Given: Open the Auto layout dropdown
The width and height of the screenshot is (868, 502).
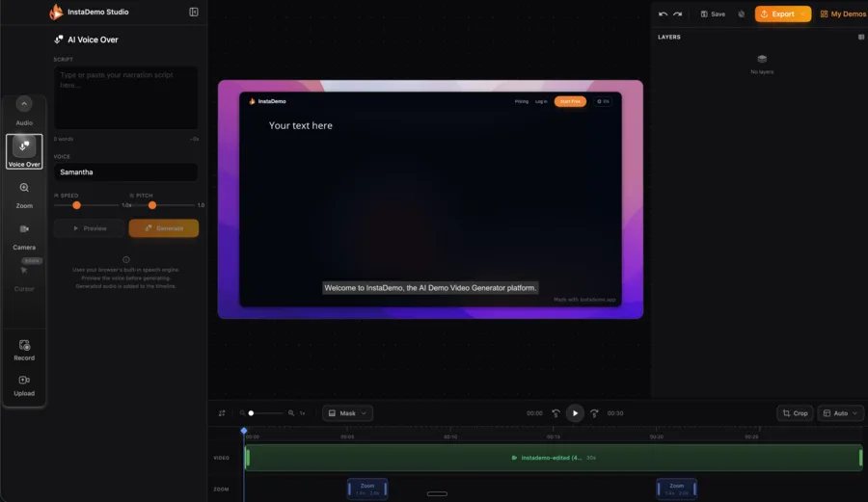Looking at the screenshot, I should click(x=840, y=413).
